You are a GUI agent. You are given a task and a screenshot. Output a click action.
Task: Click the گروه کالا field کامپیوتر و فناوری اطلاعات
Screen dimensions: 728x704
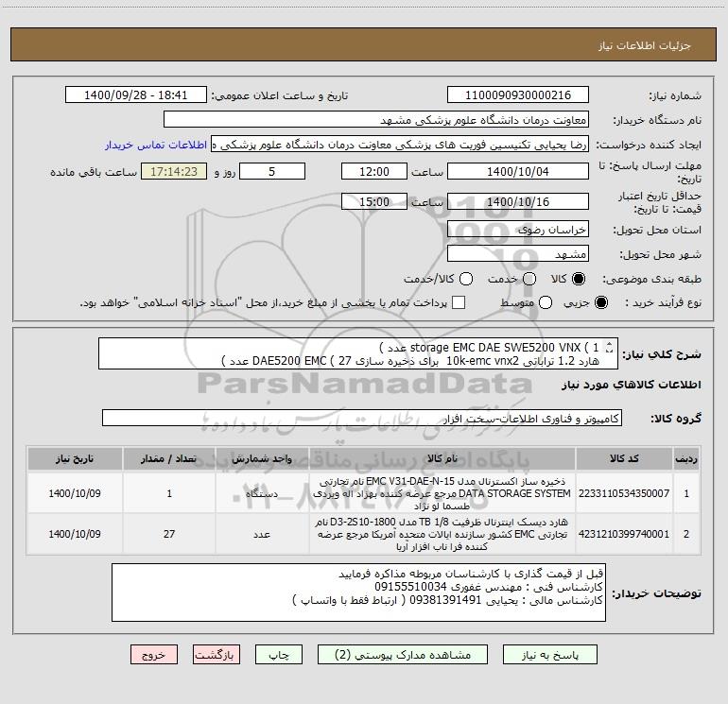tap(362, 418)
